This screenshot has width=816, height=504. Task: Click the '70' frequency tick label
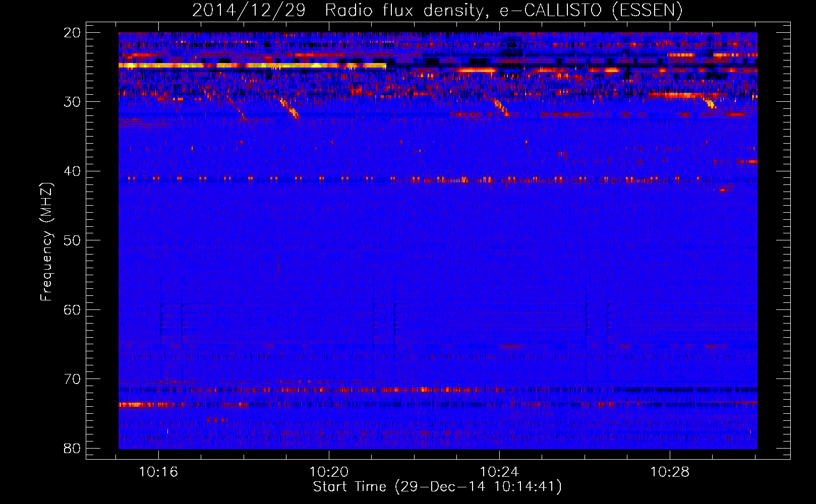(x=73, y=379)
